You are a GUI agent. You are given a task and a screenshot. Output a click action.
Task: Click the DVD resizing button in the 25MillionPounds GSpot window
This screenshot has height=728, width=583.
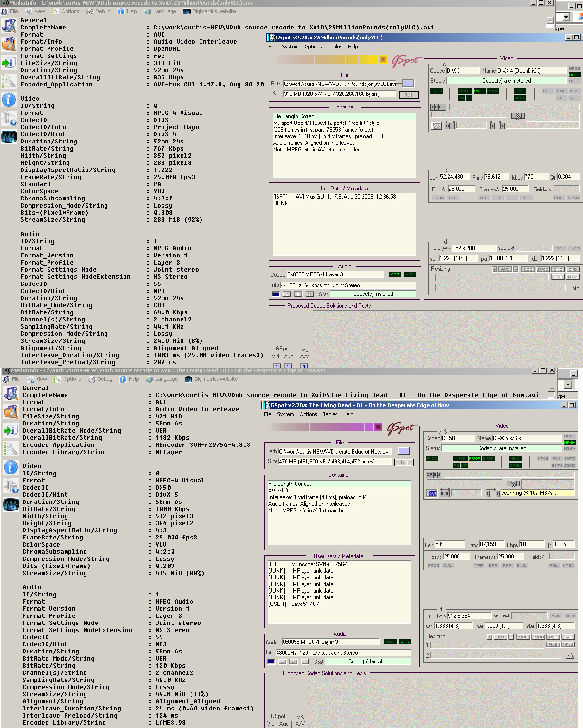coord(558,269)
